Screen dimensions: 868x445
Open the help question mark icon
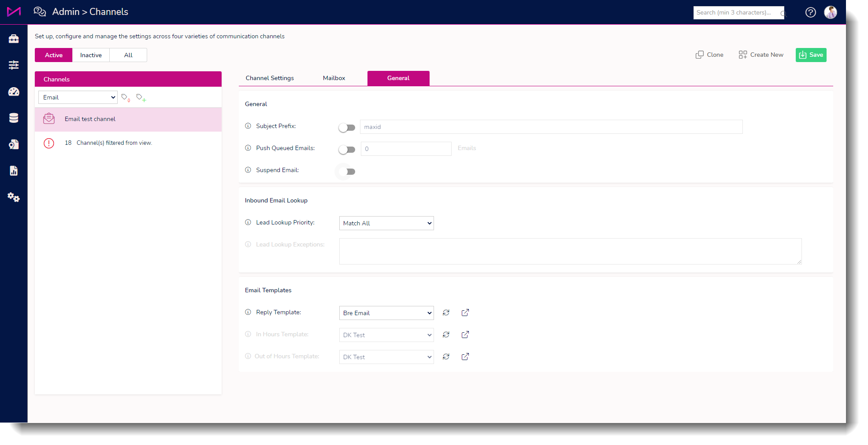tap(811, 12)
